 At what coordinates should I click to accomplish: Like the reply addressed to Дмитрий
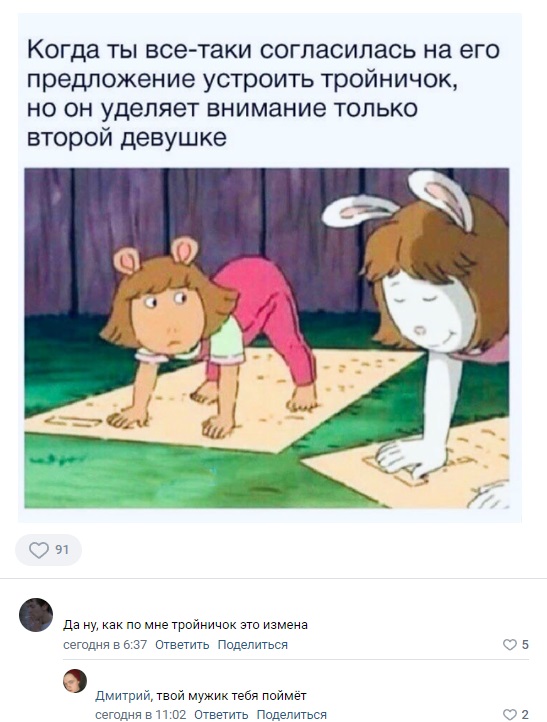point(510,715)
